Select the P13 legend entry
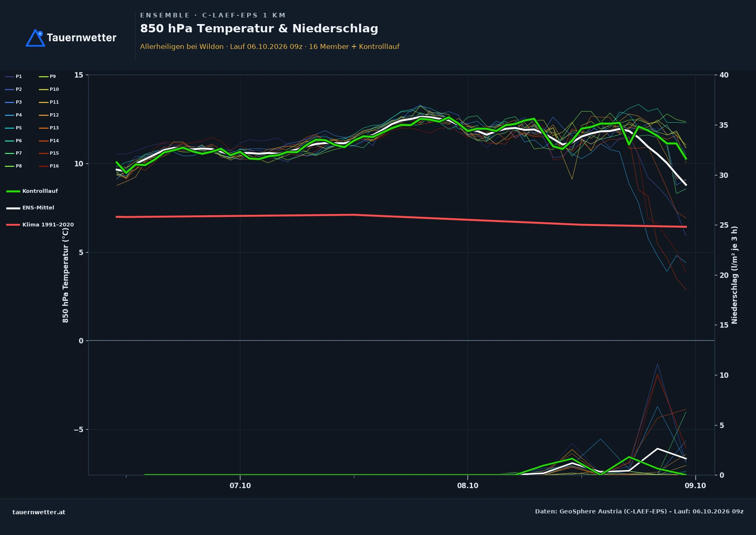This screenshot has height=535, width=756. pos(49,128)
